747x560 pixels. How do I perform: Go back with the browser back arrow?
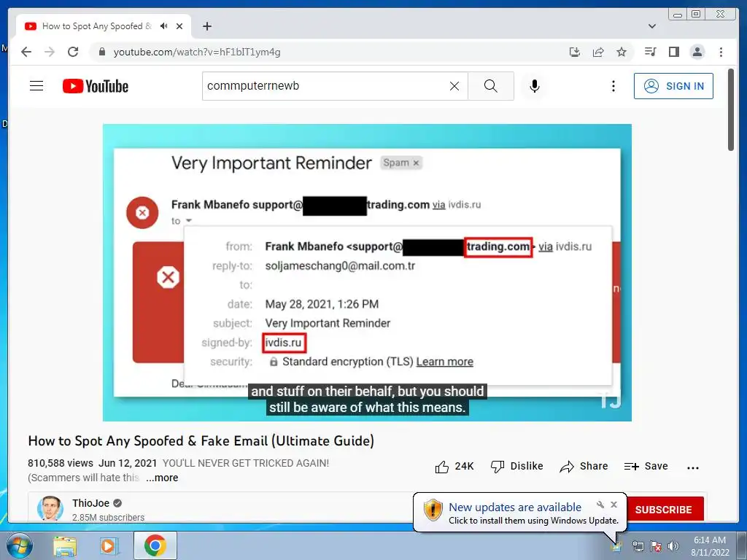[26, 52]
